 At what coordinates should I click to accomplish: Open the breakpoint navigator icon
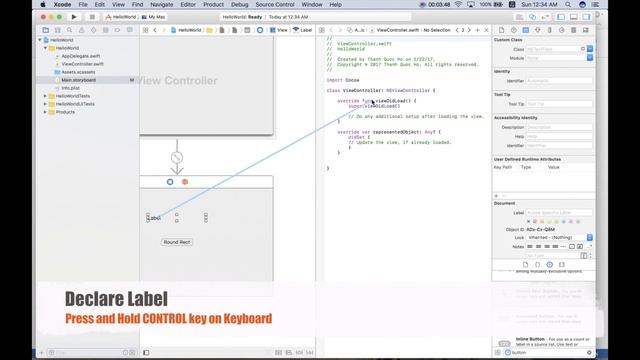pyautogui.click(x=118, y=30)
